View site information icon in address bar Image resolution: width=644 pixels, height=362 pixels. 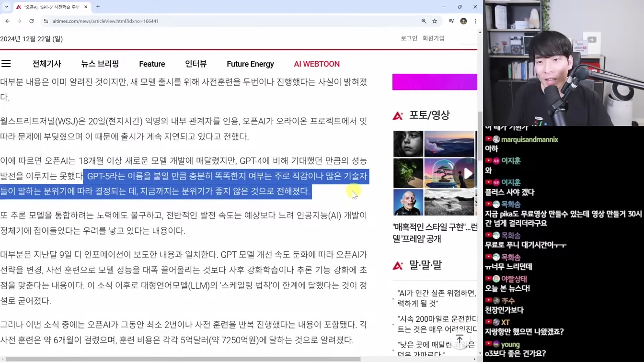pyautogui.click(x=46, y=21)
